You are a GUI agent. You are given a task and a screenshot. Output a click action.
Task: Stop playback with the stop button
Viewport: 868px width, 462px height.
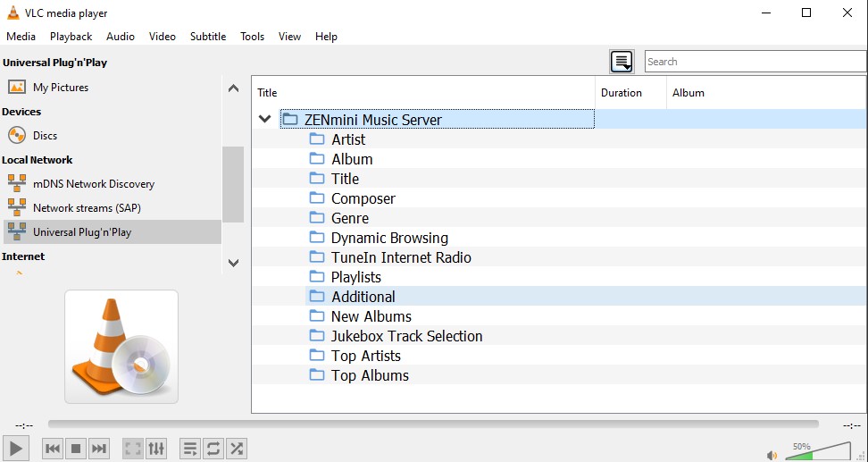(x=77, y=449)
